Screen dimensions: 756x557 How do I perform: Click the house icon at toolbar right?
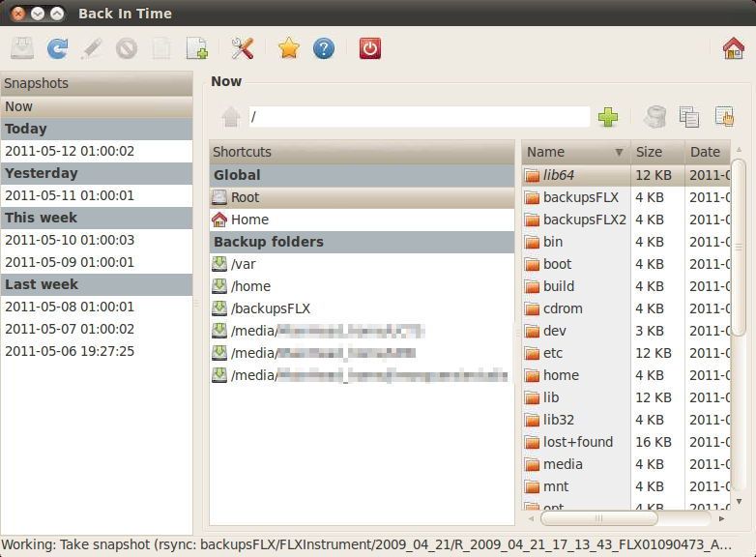734,48
